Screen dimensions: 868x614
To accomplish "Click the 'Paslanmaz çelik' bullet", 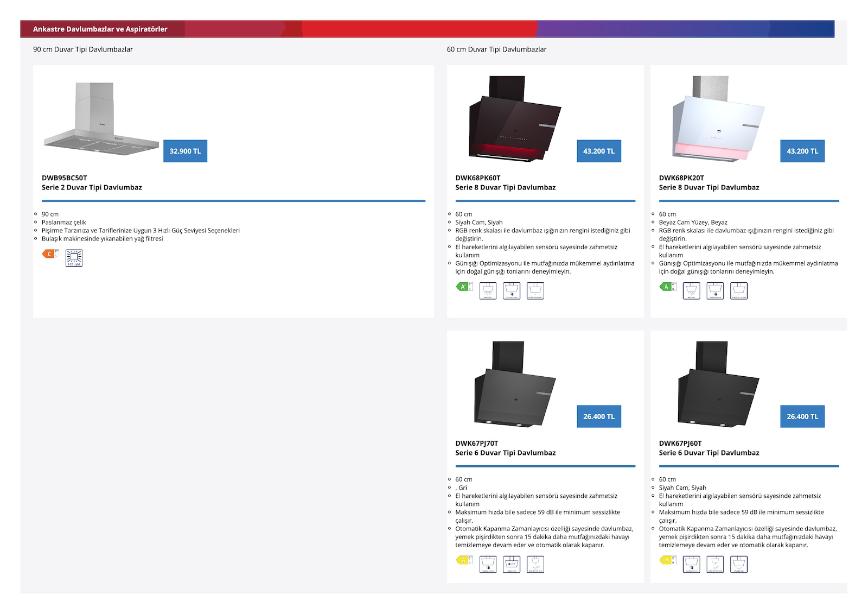I will (x=64, y=223).
